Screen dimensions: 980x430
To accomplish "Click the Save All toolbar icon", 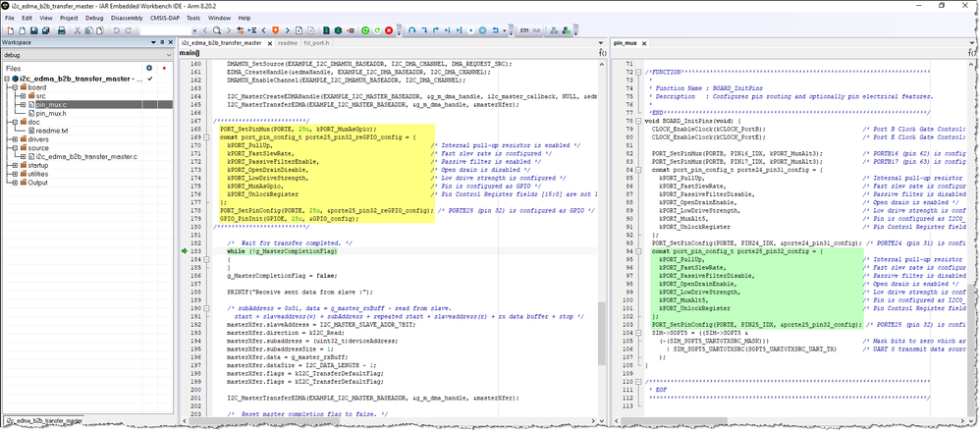I will (x=46, y=30).
